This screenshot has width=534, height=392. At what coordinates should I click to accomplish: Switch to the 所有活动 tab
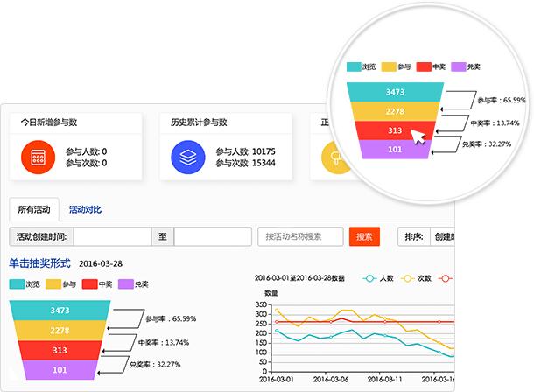[34, 209]
